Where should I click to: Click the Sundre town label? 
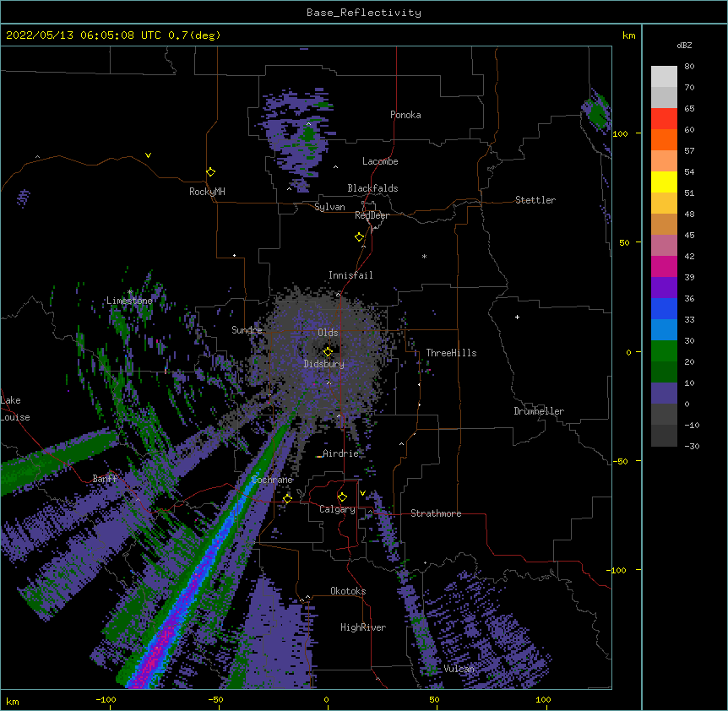[x=247, y=330]
